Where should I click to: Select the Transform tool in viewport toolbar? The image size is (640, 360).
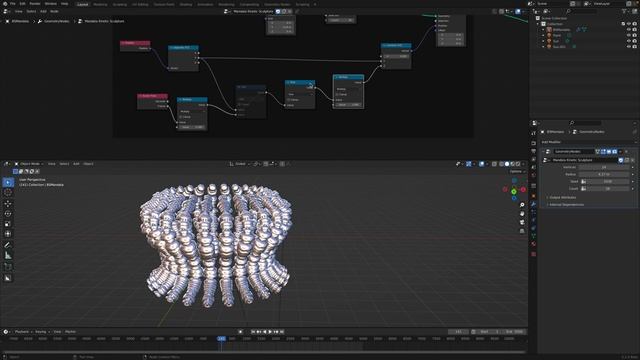[x=8, y=234]
